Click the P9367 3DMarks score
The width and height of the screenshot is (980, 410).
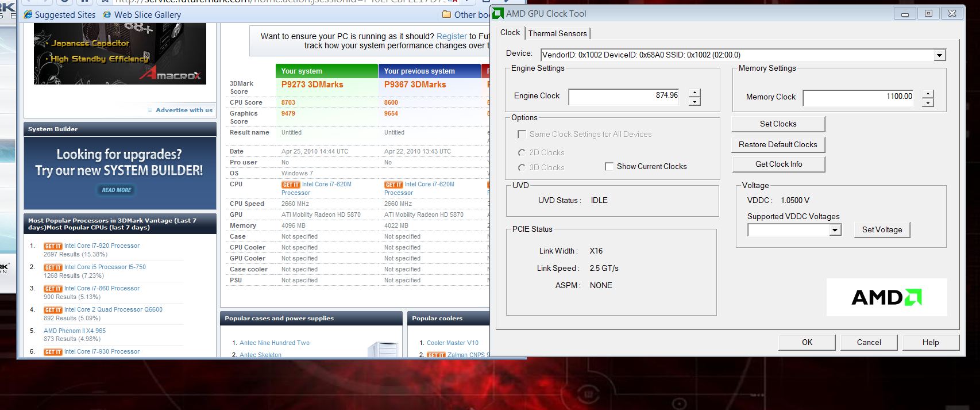(415, 85)
